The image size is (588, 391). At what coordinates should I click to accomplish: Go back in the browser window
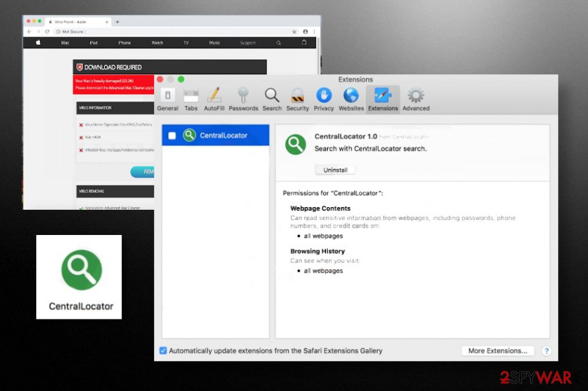(29, 31)
